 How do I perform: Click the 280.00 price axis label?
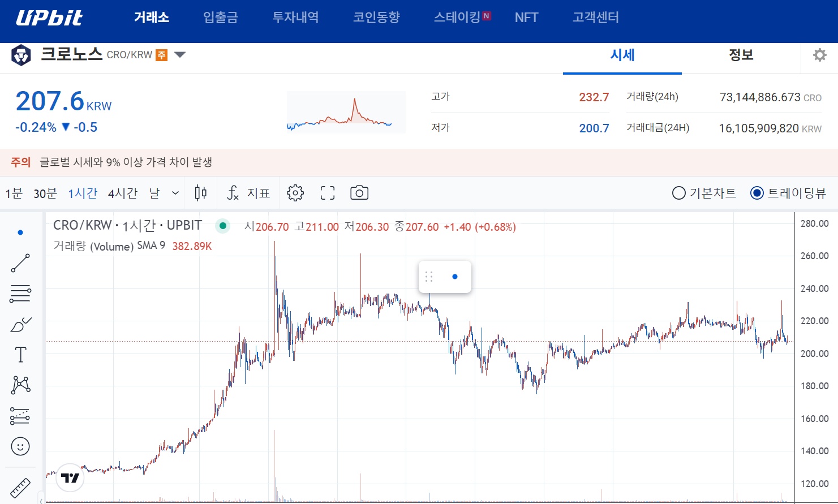click(814, 223)
